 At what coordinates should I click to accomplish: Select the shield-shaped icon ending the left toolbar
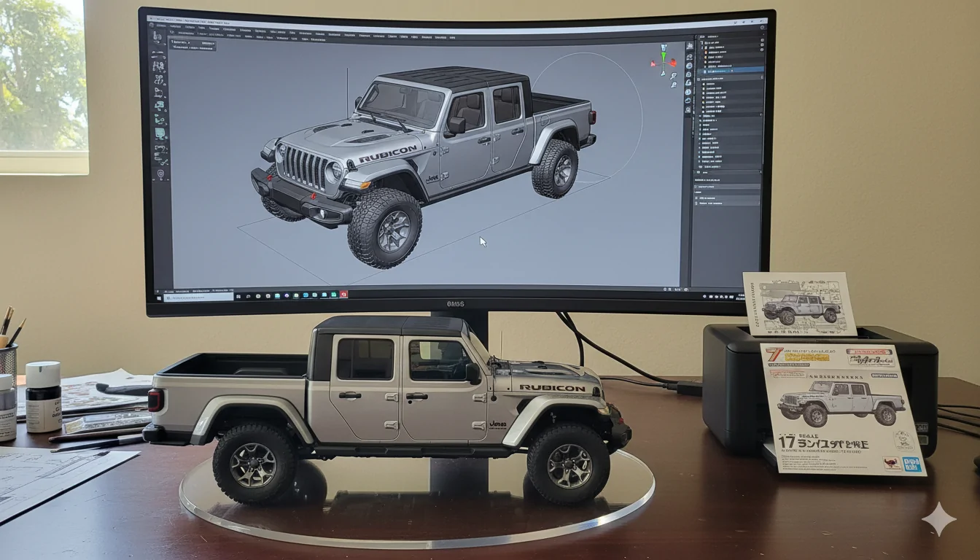pos(160,174)
